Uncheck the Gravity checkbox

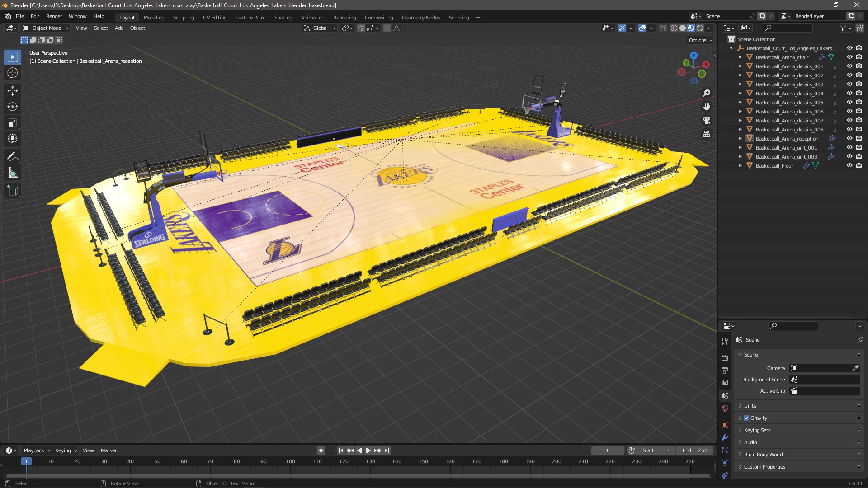(x=746, y=418)
